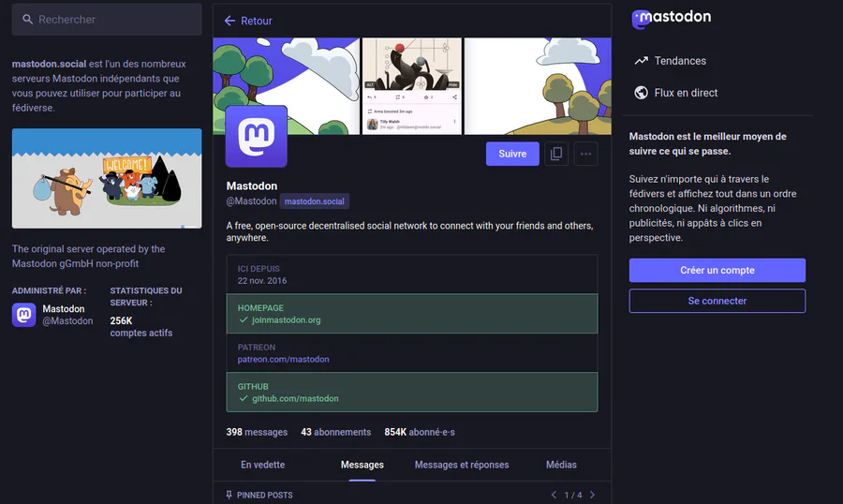Viewport: 843px width, 504px height.
Task: Click the mastodon.social domain badge
Action: tap(315, 201)
